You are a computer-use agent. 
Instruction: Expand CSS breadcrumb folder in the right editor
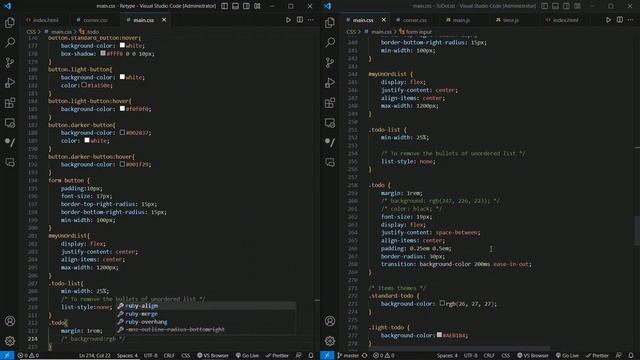351,32
